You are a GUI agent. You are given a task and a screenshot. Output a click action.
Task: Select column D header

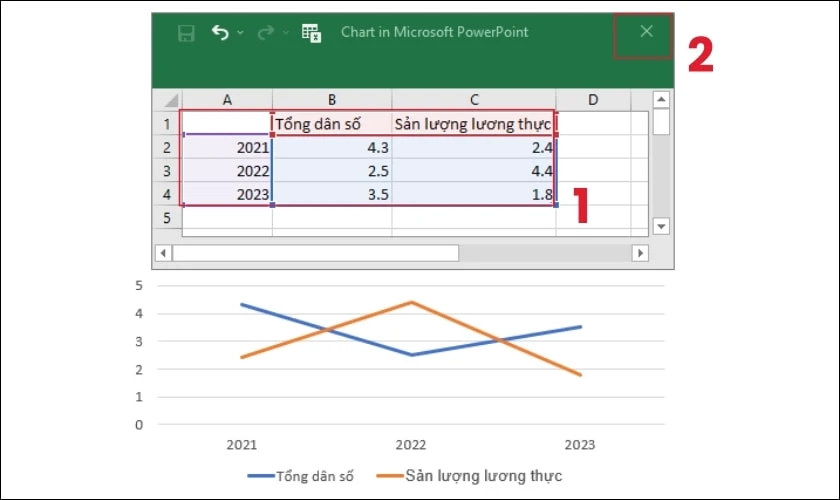(x=593, y=100)
